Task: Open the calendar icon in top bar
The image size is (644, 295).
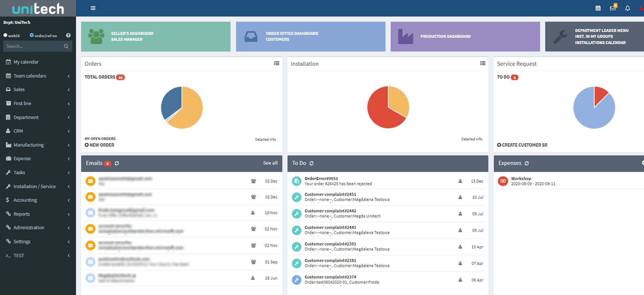Action: [598, 8]
